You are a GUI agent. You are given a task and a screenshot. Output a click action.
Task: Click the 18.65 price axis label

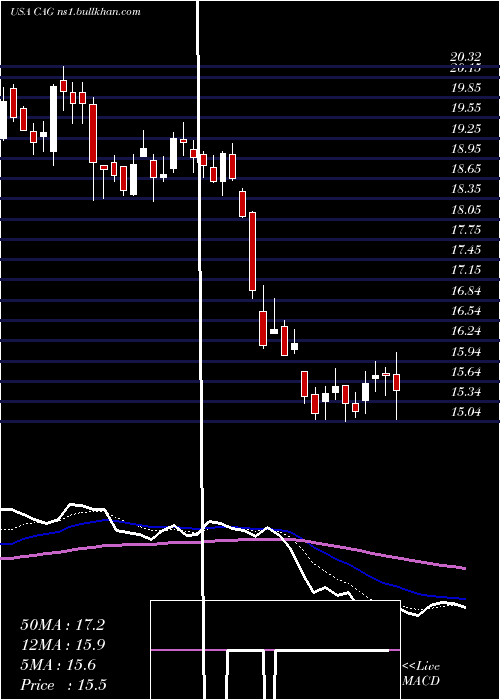[x=466, y=169]
